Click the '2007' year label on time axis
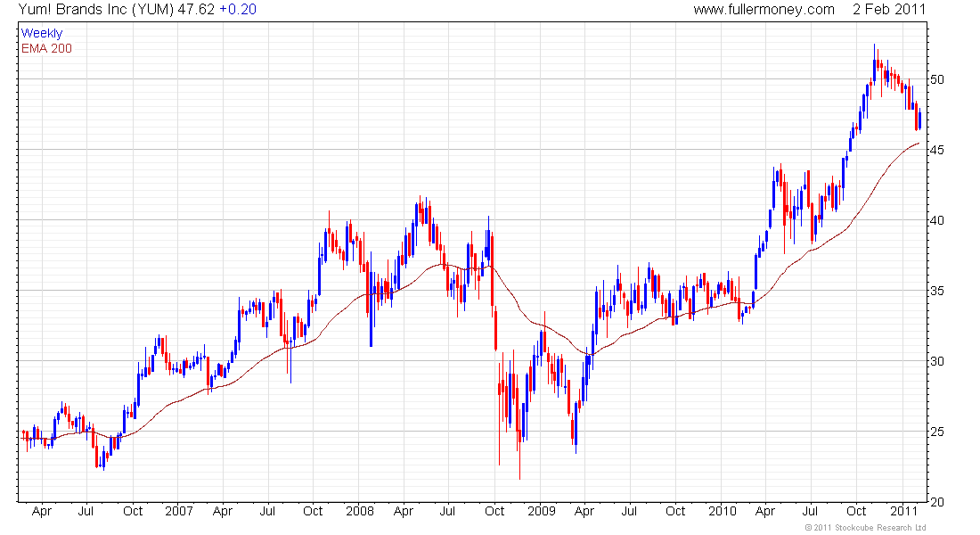This screenshot has height=535, width=980. (x=179, y=511)
